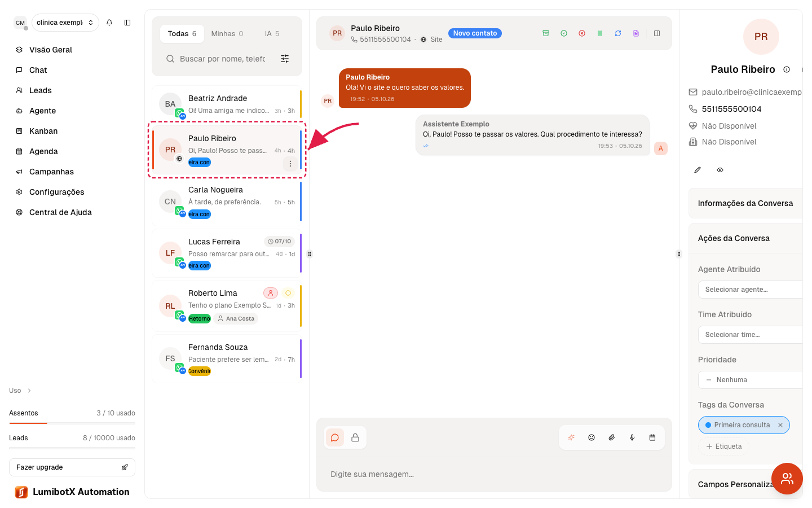This screenshot has width=812, height=508.
Task: Open the clínica exemplo workspace selector
Action: click(x=65, y=23)
